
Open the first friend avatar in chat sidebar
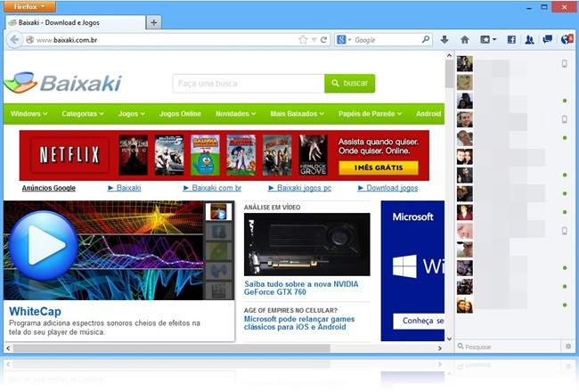464,63
